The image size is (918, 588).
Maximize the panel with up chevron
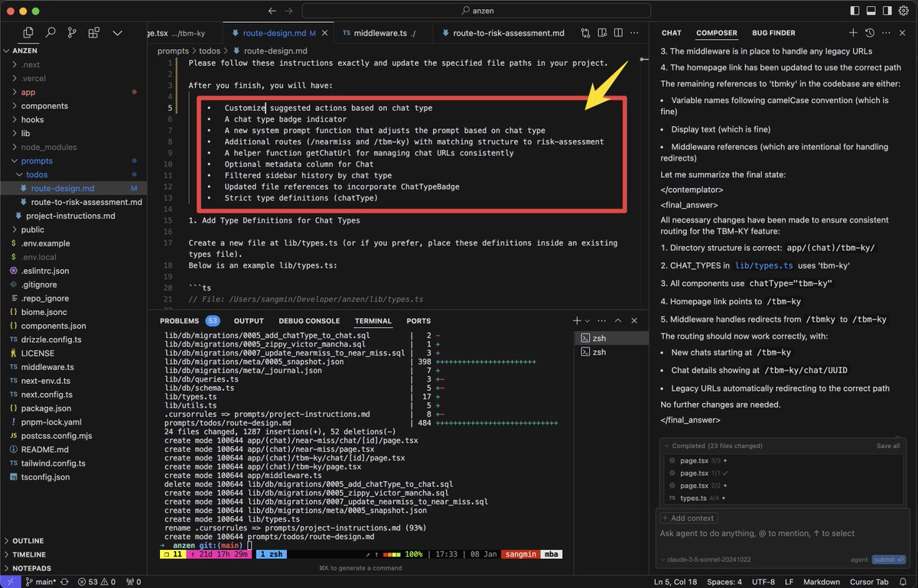pyautogui.click(x=618, y=321)
